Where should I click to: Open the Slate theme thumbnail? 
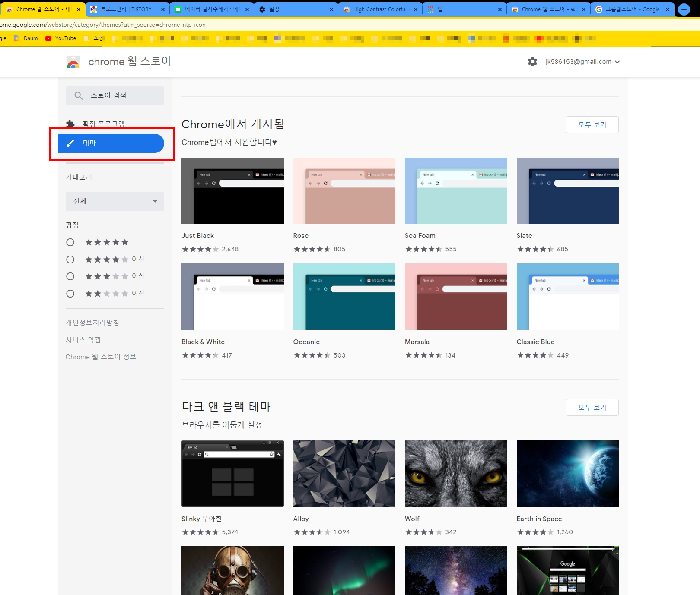pos(568,191)
